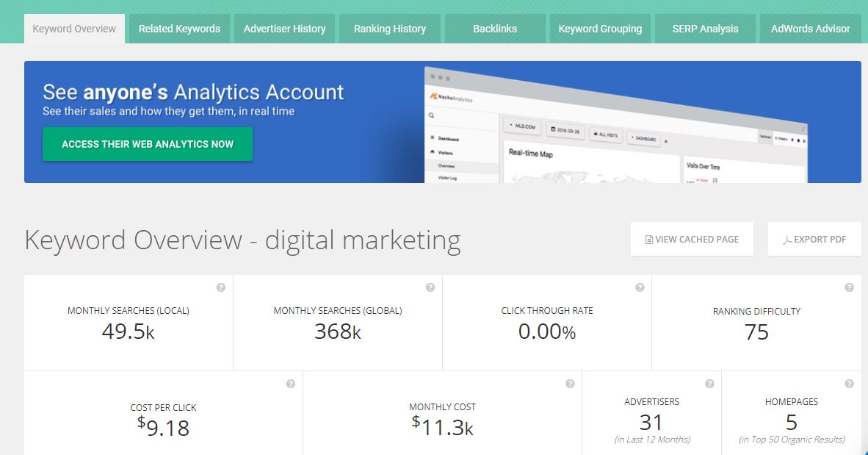Image resolution: width=868 pixels, height=455 pixels.
Task: Go to the Backlinks tab
Action: [x=495, y=29]
